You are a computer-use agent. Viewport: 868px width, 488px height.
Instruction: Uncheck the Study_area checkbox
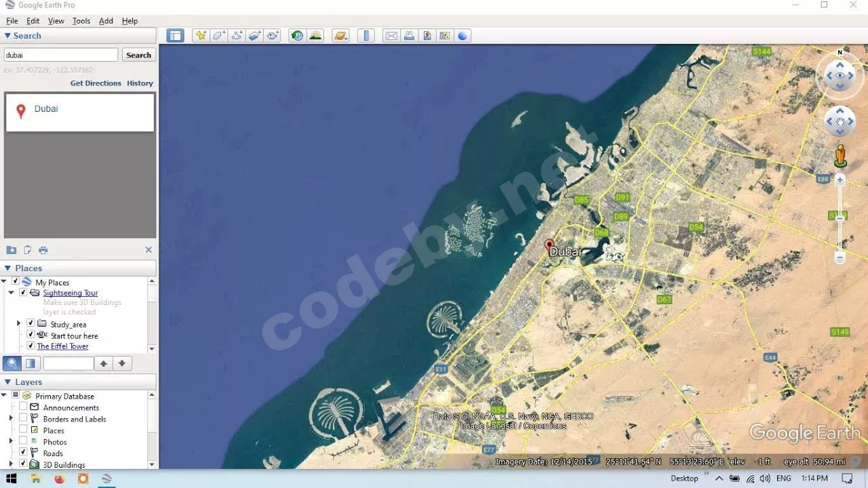pos(31,323)
